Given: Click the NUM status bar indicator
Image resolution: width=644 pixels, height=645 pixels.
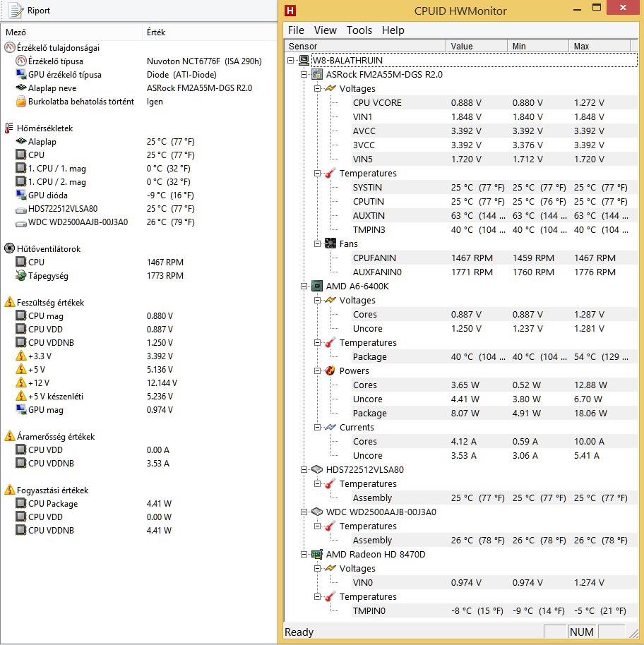Looking at the screenshot, I should click(x=581, y=632).
